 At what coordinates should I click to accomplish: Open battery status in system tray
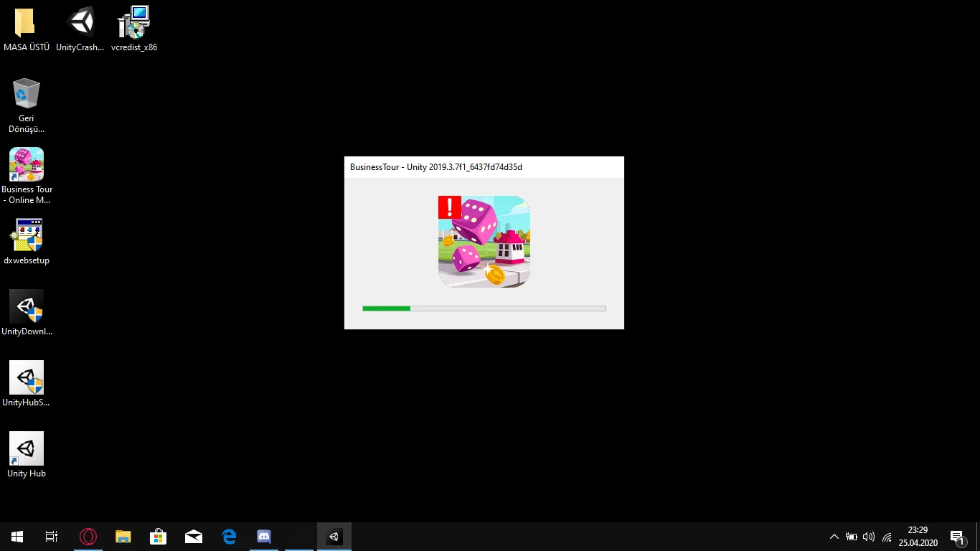pos(852,537)
